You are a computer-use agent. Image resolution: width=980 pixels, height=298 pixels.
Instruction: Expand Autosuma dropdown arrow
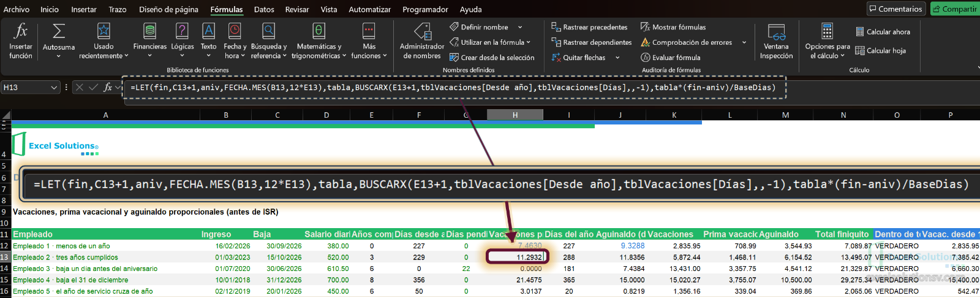[59, 56]
